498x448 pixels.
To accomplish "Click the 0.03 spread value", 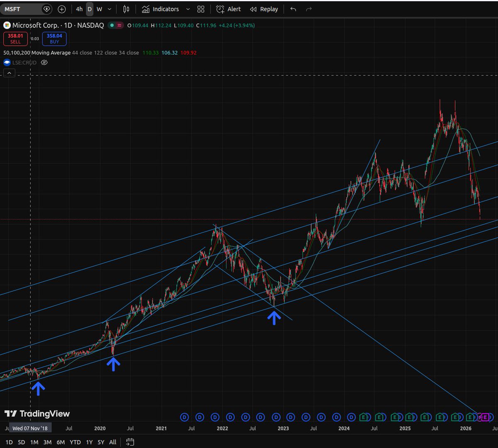I will pyautogui.click(x=35, y=39).
